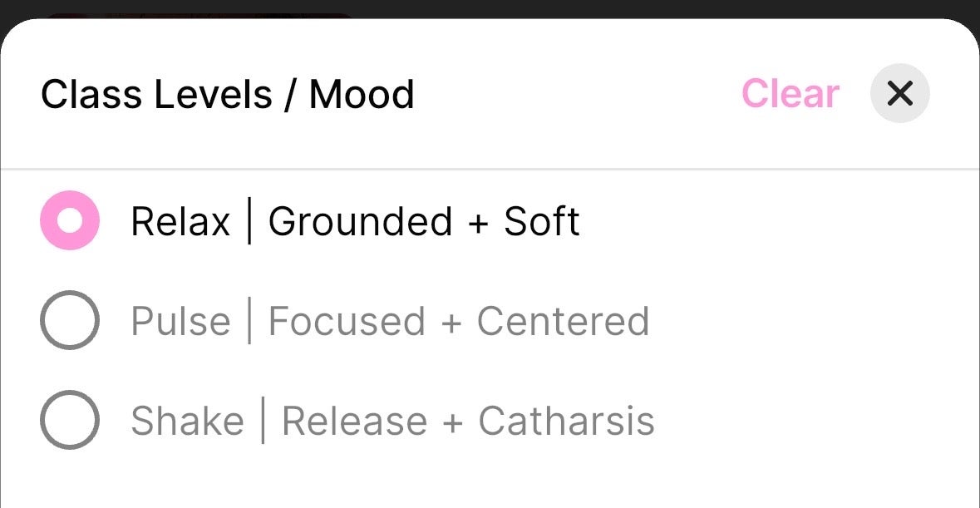Click the word "Mood" in the title
Viewport: 980px width, 508px height.
(x=362, y=94)
